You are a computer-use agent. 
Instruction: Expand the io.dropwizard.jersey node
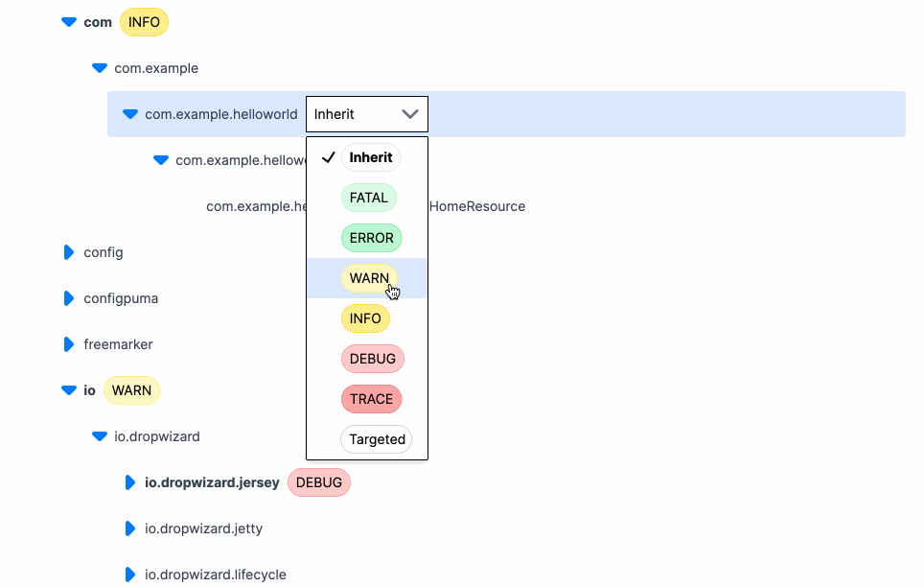[129, 482]
